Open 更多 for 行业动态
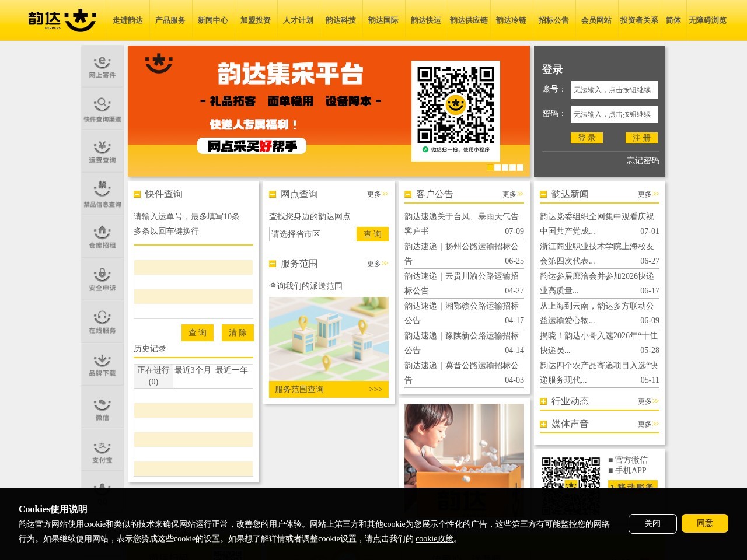The height and width of the screenshot is (560, 747). tap(648, 401)
